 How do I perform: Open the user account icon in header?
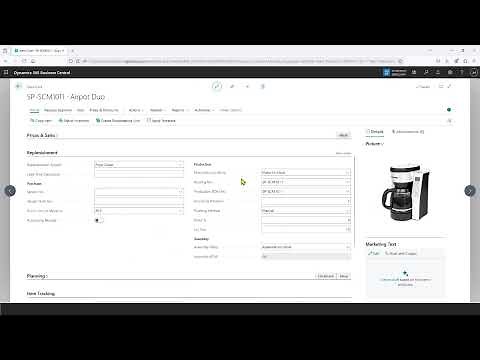pos(473,72)
